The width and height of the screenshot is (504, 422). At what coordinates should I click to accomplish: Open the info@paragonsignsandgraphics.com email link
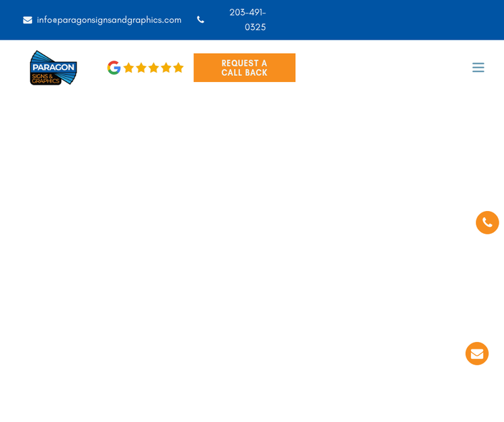point(109,20)
